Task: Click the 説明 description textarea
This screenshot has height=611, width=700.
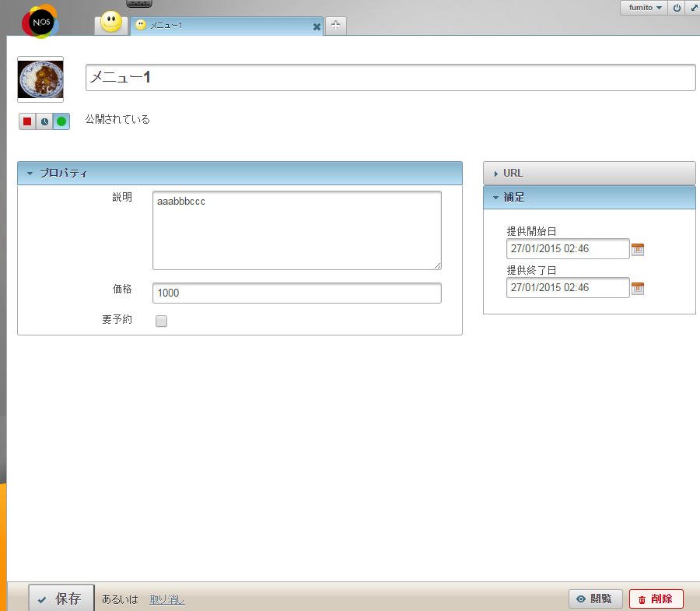Action: (297, 230)
